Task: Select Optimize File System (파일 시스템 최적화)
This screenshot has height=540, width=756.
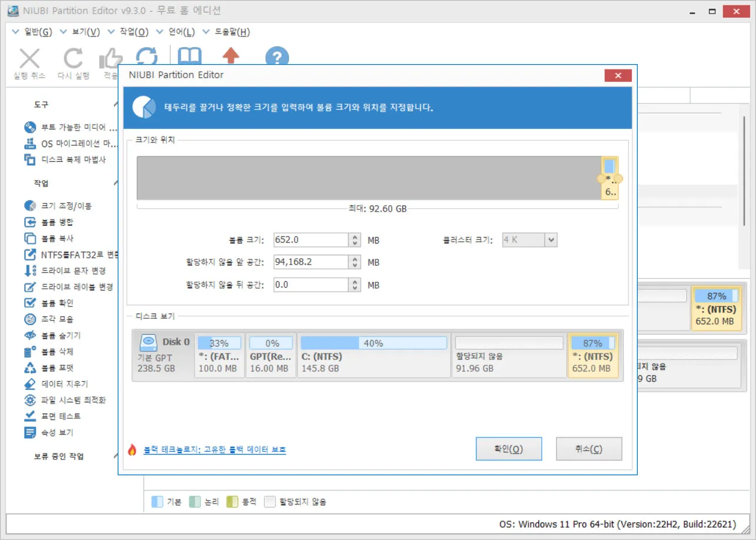Action: point(65,400)
